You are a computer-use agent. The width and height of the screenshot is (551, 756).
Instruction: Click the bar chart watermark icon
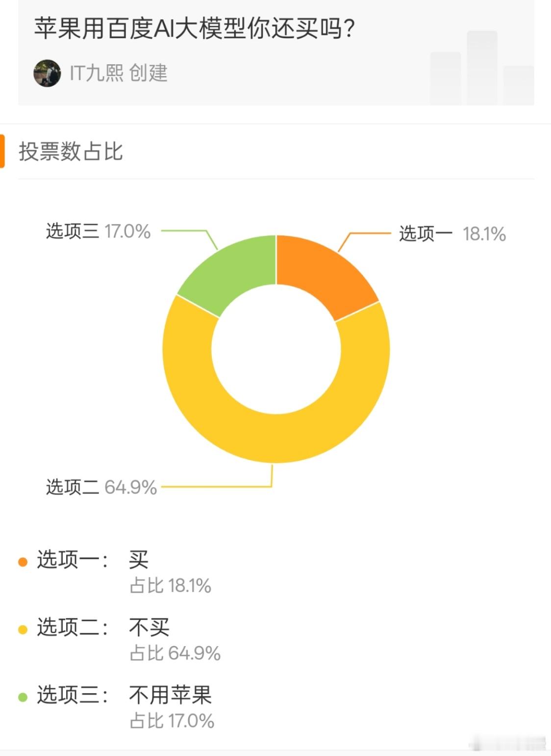[x=482, y=68]
